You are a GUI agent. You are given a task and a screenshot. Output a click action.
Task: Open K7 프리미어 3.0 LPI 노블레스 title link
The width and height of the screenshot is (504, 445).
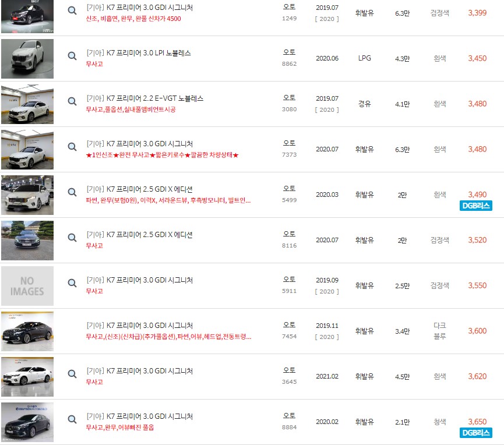click(x=139, y=53)
